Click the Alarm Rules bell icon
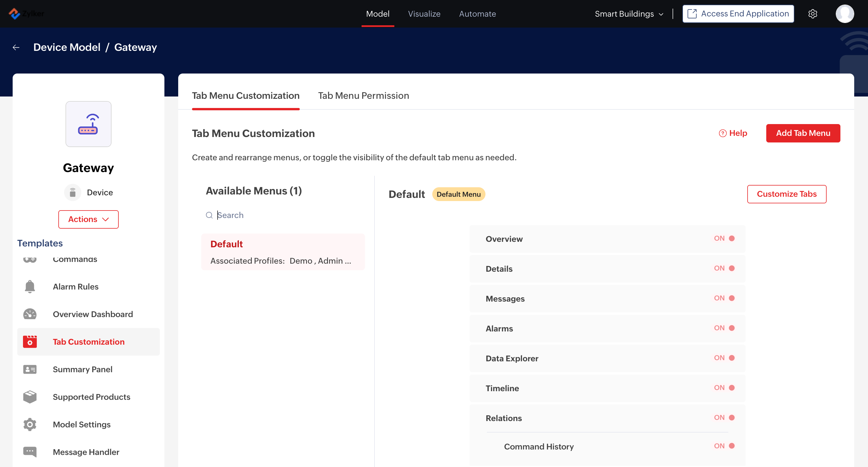 click(30, 287)
